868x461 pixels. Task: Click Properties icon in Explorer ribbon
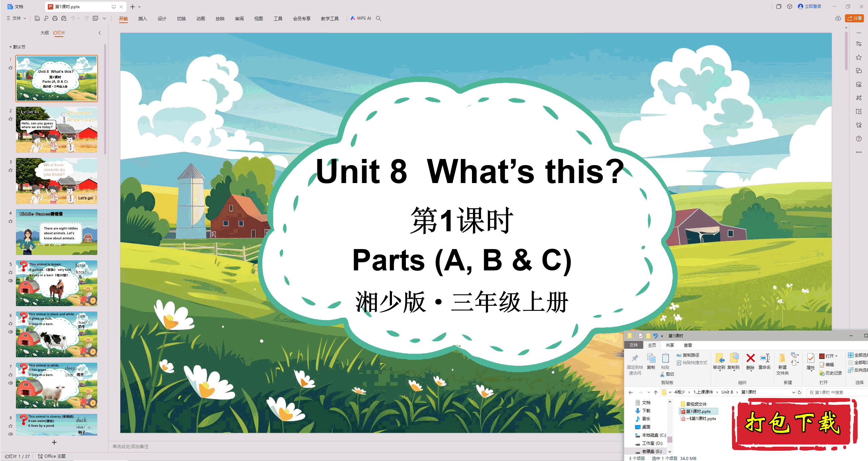point(811,358)
